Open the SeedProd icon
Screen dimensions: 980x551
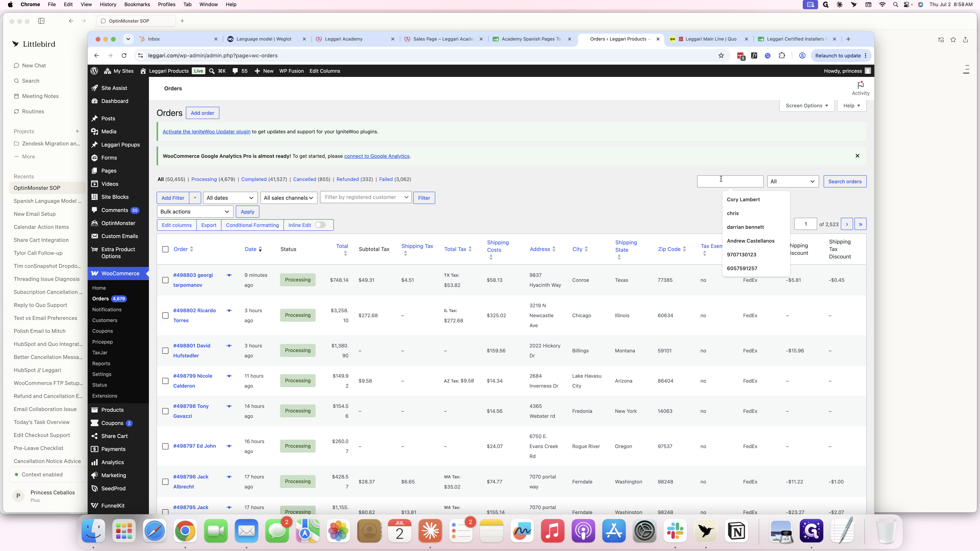pyautogui.click(x=94, y=489)
